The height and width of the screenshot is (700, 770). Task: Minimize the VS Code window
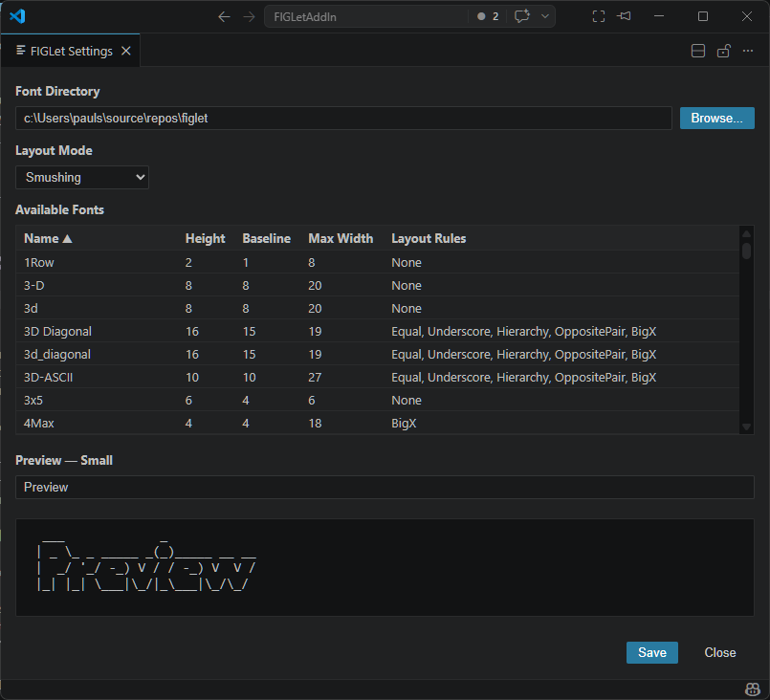coord(659,16)
